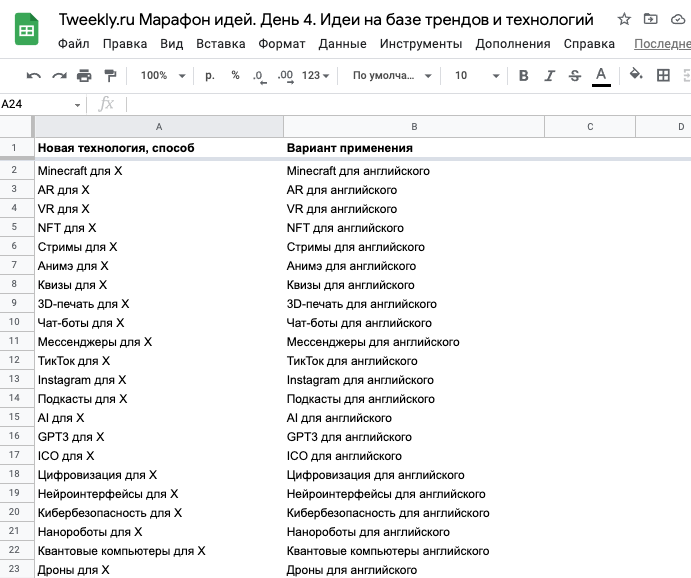Viewport: 691px width, 578px height.
Task: Click the redo arrow icon
Action: [x=59, y=76]
